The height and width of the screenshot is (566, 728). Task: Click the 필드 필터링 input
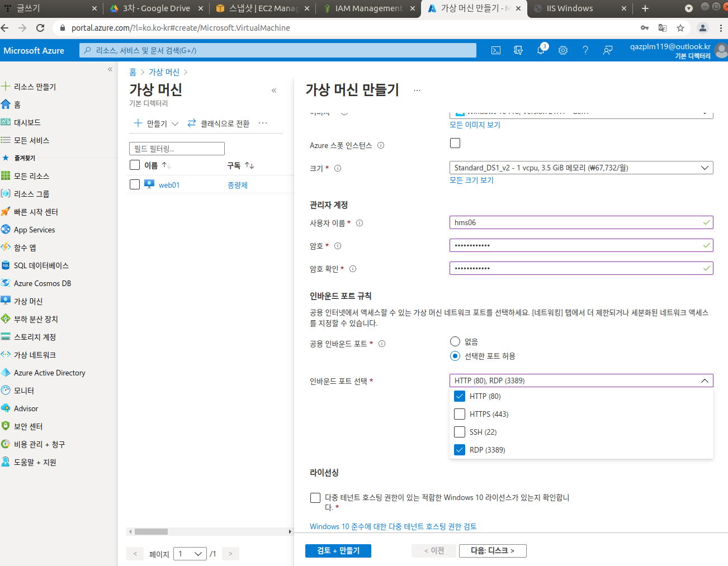177,149
